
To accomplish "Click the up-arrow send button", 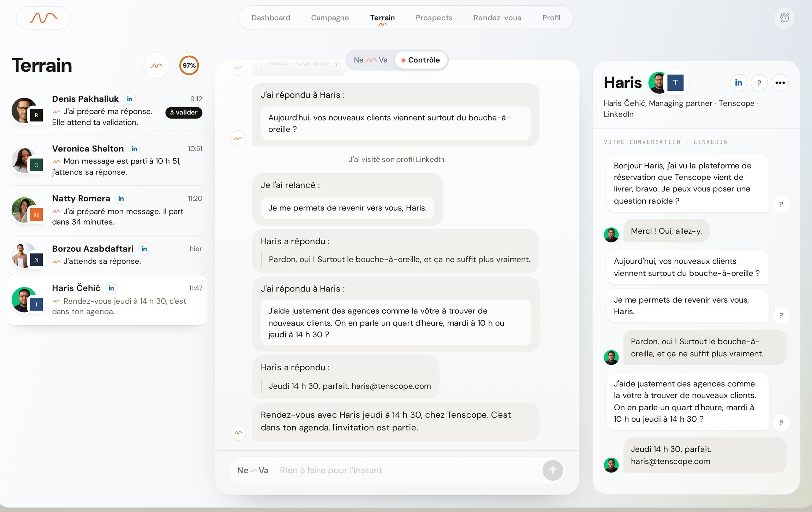I will pyautogui.click(x=553, y=470).
